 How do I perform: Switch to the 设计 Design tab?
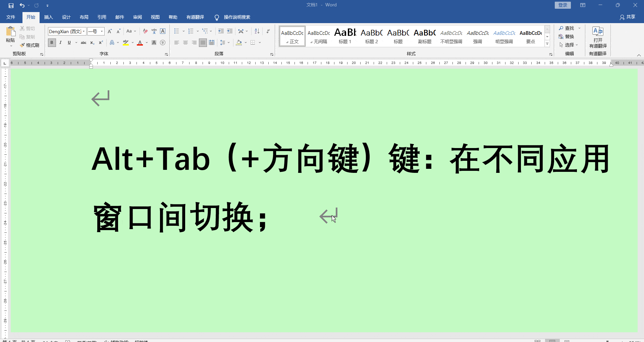(x=66, y=17)
